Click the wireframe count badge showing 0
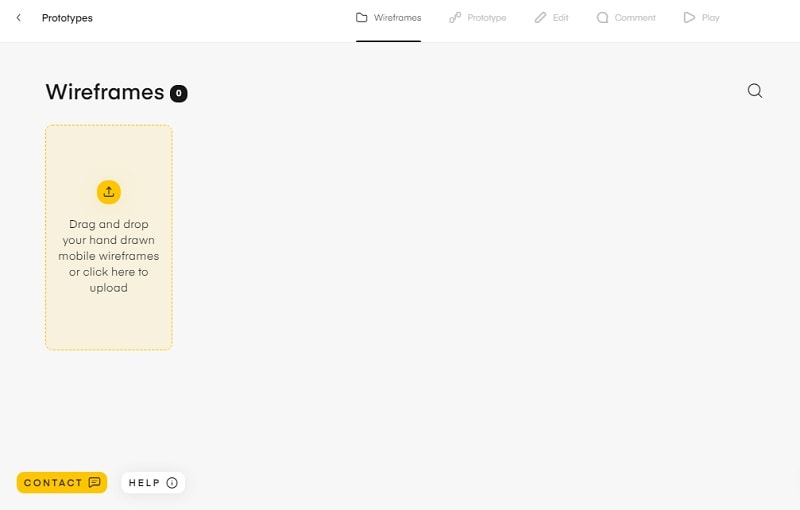Screen dimensions: 800x510 point(179,94)
